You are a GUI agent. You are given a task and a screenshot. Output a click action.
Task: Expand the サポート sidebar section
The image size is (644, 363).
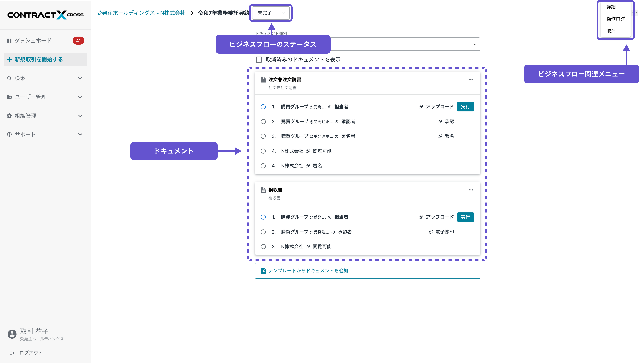click(80, 134)
